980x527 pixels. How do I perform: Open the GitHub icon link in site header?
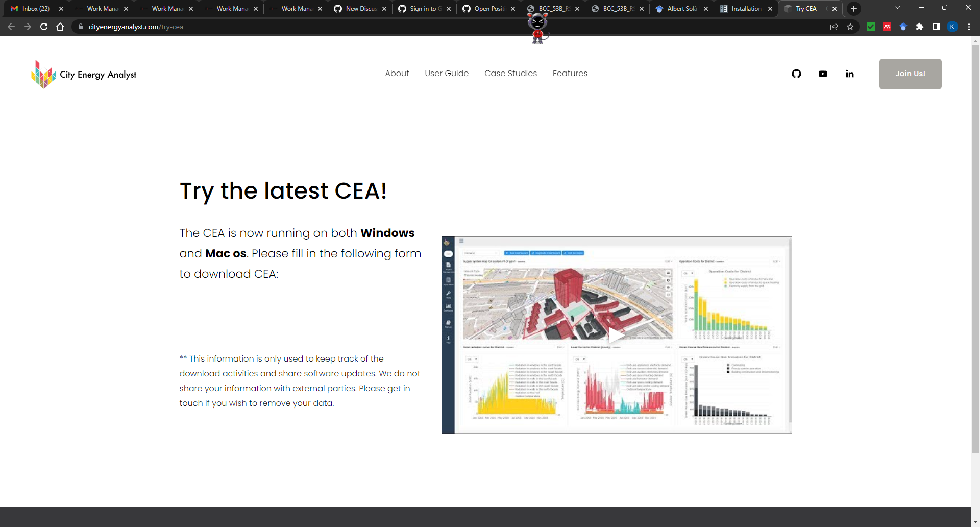[x=796, y=74]
